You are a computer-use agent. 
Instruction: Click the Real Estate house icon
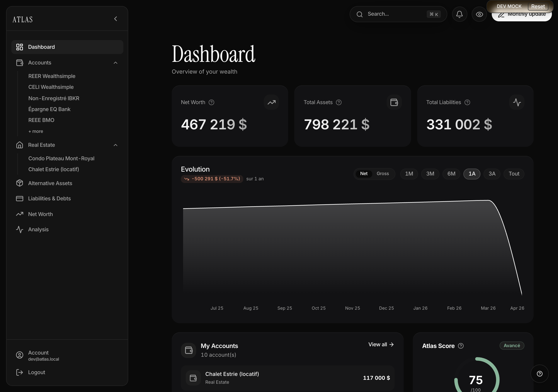tap(19, 145)
